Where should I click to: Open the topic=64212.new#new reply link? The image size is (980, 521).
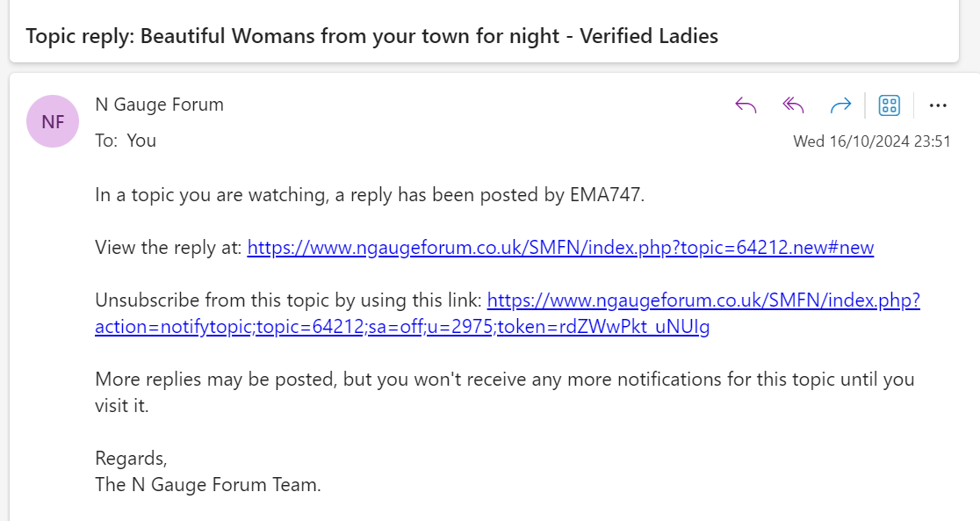coord(560,248)
